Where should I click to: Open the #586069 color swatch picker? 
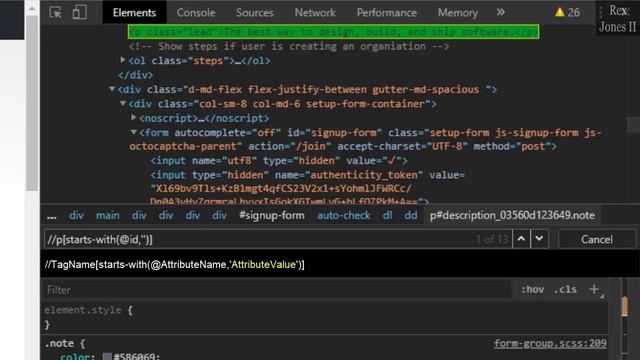click(107, 357)
